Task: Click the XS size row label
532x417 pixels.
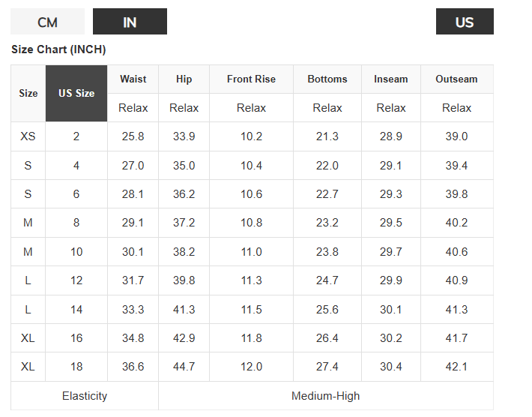Action: coord(28,136)
